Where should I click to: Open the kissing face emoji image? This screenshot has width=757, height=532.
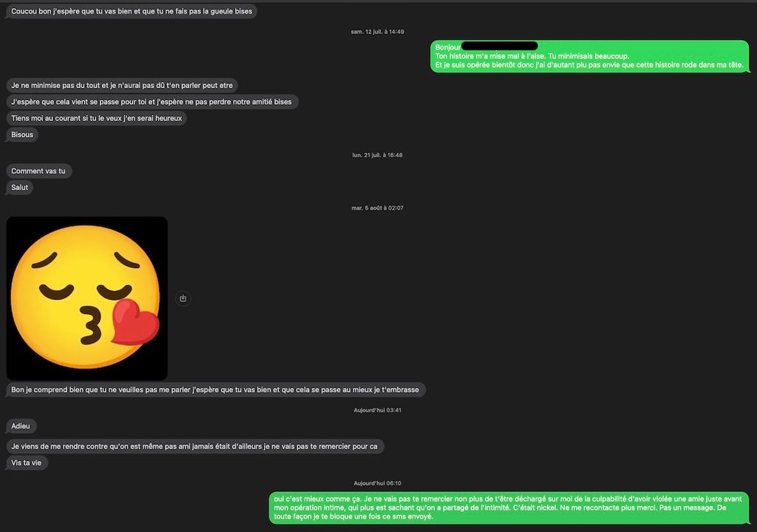(x=87, y=299)
